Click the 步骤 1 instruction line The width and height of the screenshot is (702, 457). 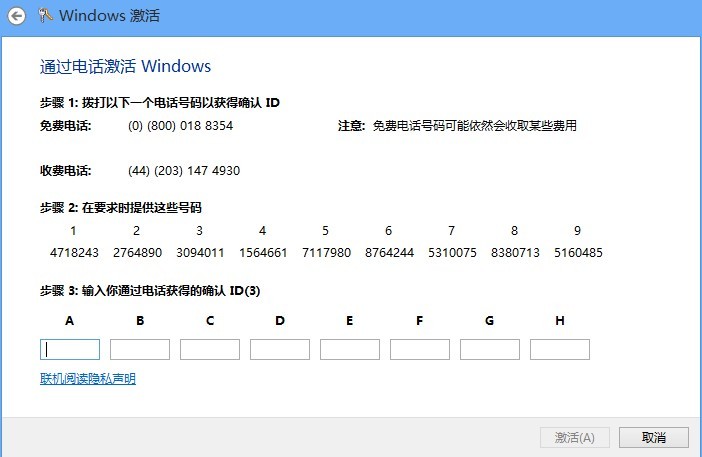tap(160, 103)
